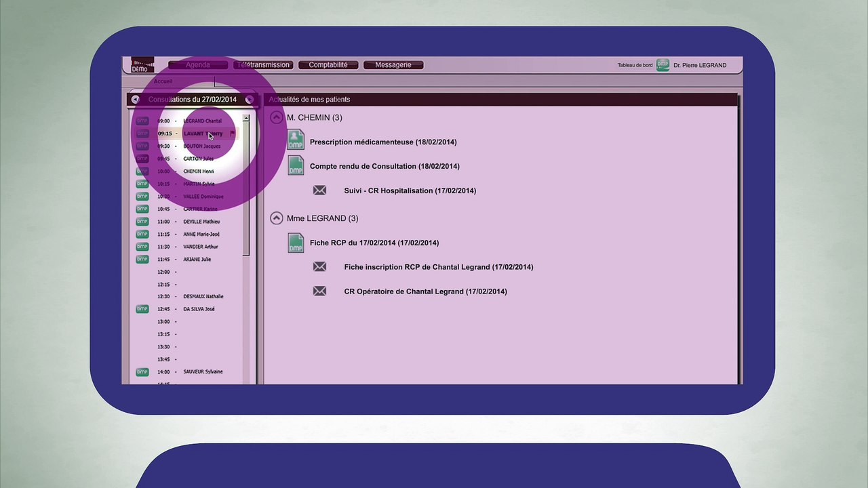Open CR Opératoire de Chantal Legrand (17/02/2014)
The width and height of the screenshot is (868, 488).
426,291
